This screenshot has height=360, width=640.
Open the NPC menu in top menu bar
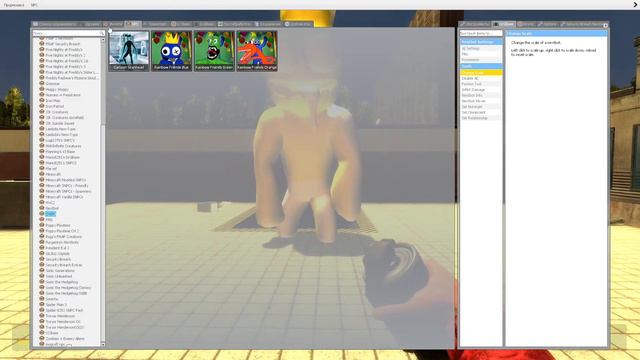pos(34,5)
